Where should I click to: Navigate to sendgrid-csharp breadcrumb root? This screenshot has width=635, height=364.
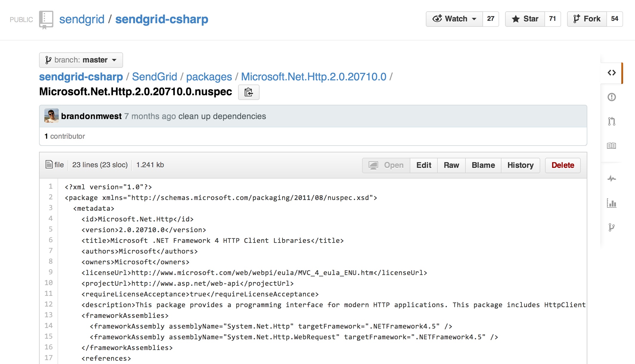click(81, 77)
